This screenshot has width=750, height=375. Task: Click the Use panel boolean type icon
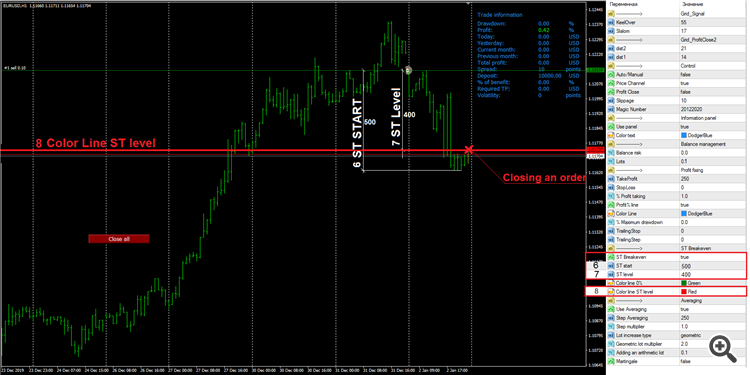pos(610,127)
